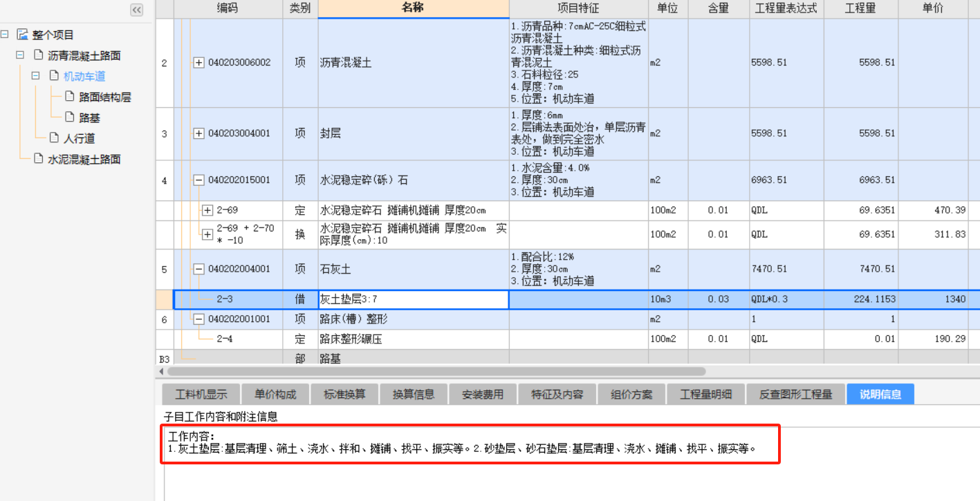This screenshot has width=980, height=501.
Task: Click the 项目特征 column header
Action: pos(578,8)
